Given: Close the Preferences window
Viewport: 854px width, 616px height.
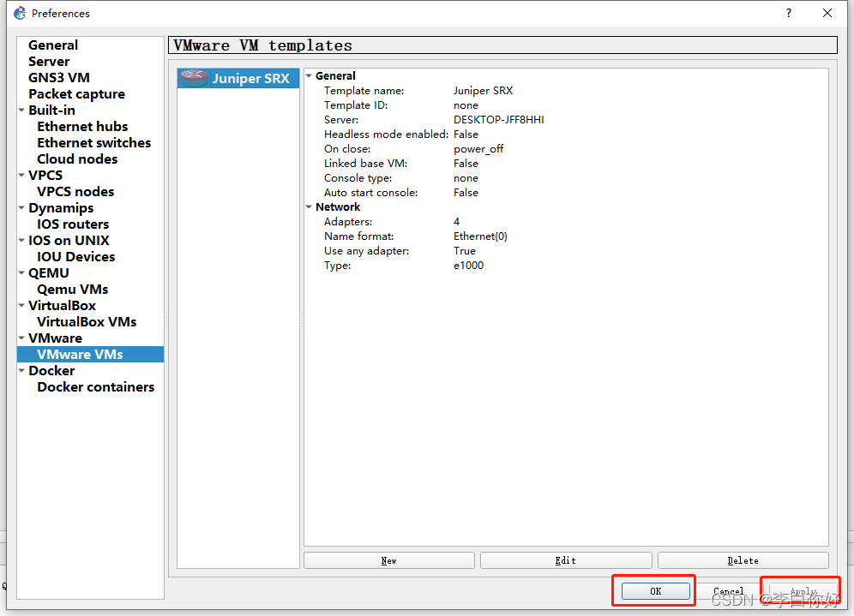Looking at the screenshot, I should tap(827, 13).
